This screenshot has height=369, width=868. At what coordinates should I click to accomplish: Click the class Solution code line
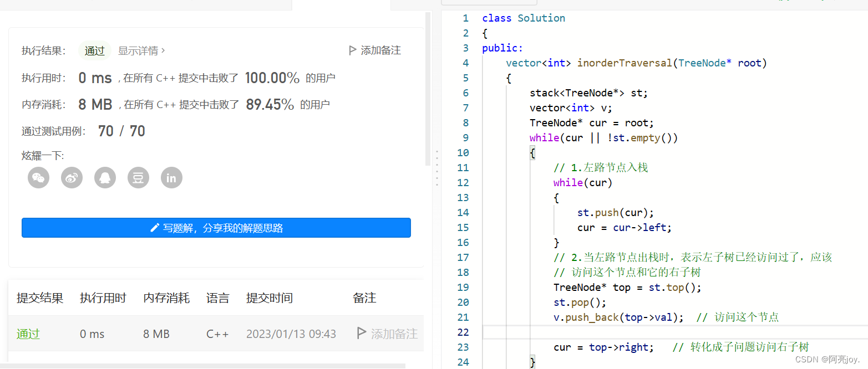[524, 18]
